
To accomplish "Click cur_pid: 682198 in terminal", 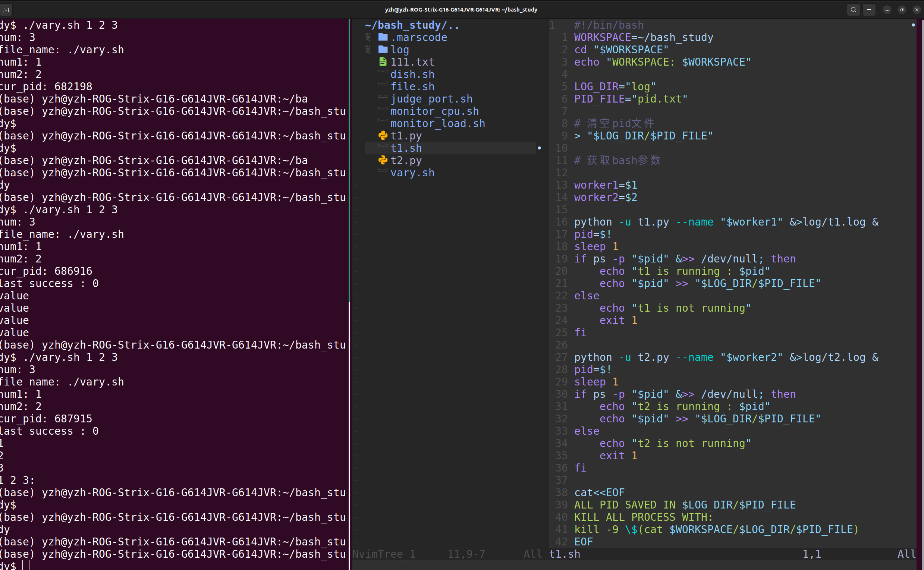I will pos(46,87).
